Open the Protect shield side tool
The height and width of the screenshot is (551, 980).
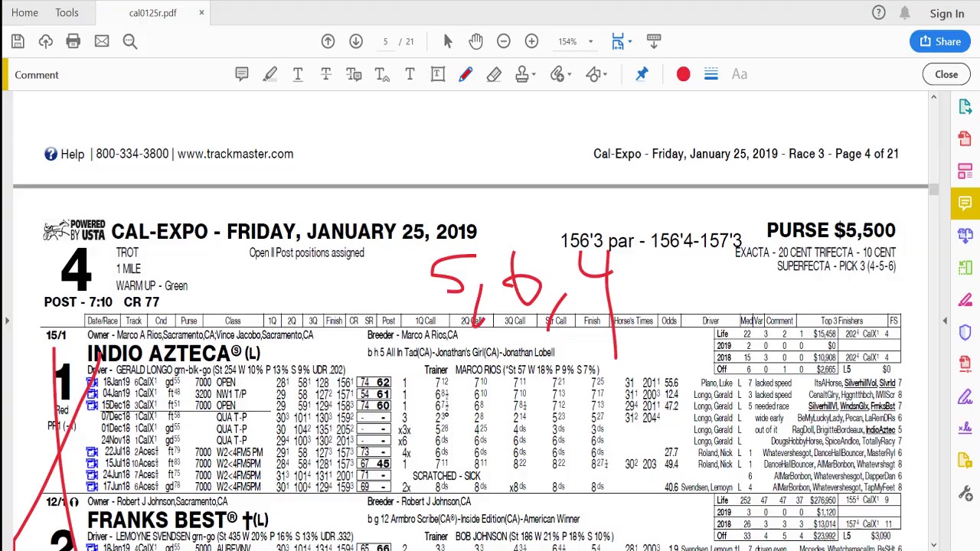click(x=965, y=332)
